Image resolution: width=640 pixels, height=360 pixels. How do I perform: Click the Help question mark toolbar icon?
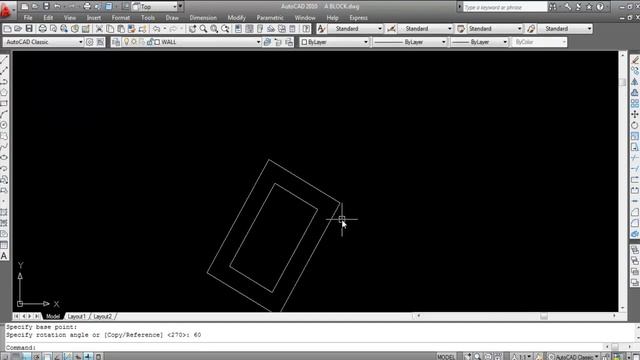(x=306, y=29)
